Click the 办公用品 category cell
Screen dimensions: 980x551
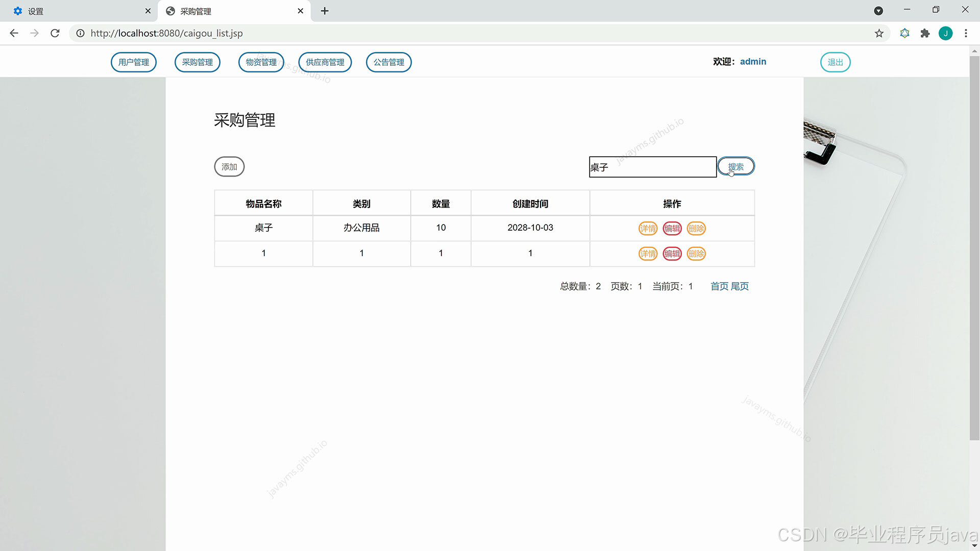point(361,228)
